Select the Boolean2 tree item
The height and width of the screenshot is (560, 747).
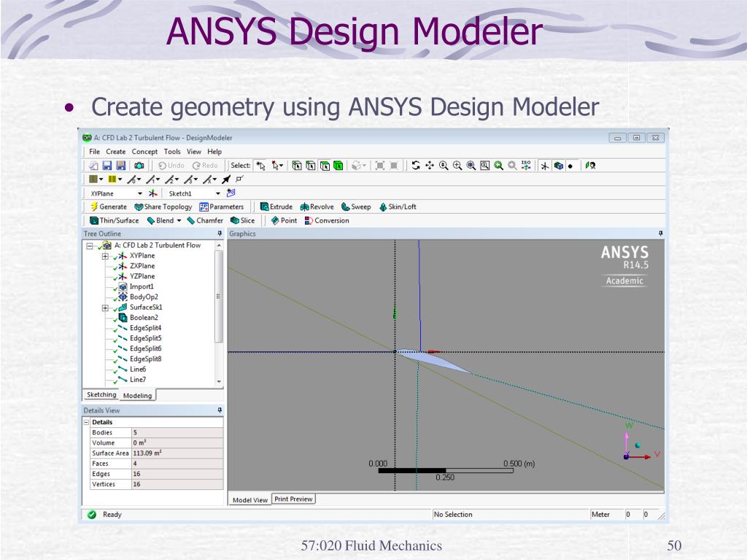click(144, 318)
